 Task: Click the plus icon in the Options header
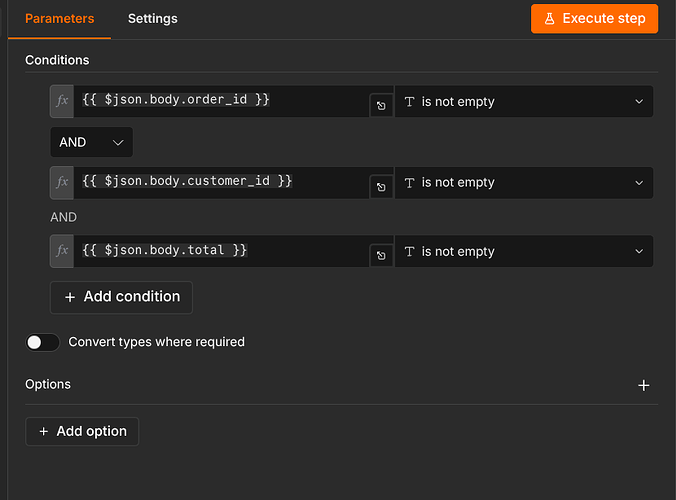(643, 385)
